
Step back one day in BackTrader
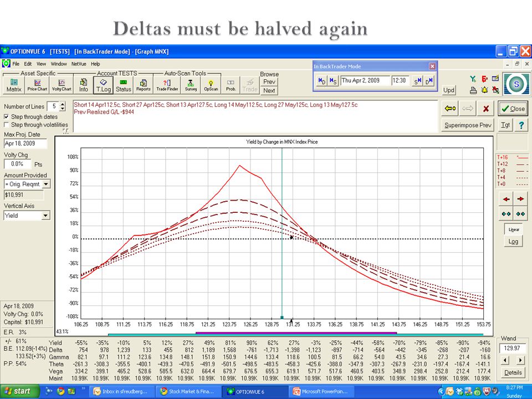coord(321,81)
